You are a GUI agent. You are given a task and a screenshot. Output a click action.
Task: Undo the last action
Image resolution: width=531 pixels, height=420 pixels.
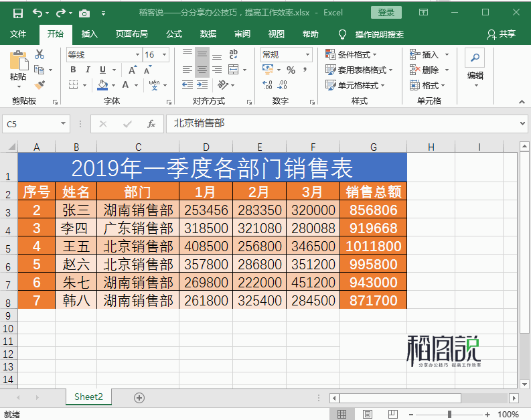click(37, 13)
